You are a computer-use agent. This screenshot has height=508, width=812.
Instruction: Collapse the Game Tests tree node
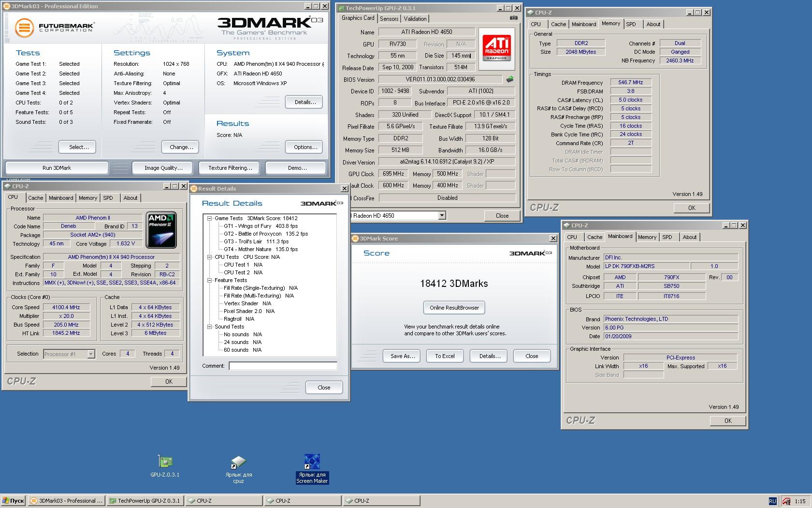[210, 218]
